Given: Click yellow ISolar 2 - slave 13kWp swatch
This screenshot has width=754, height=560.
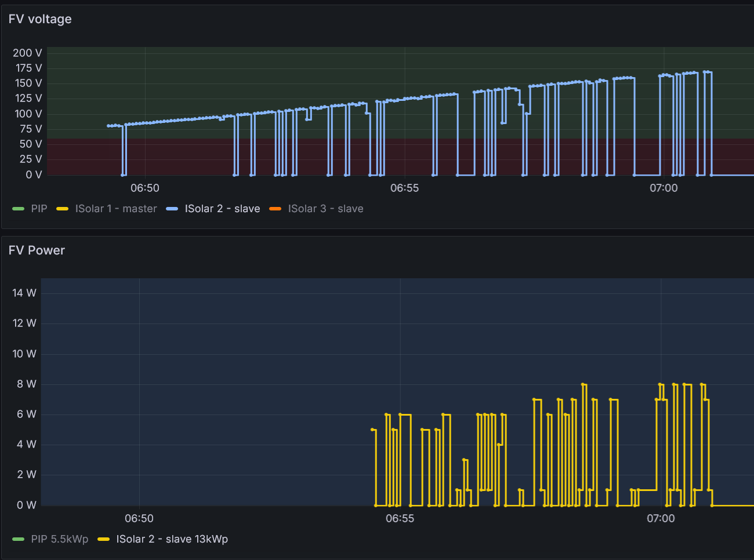Looking at the screenshot, I should click(x=103, y=539).
